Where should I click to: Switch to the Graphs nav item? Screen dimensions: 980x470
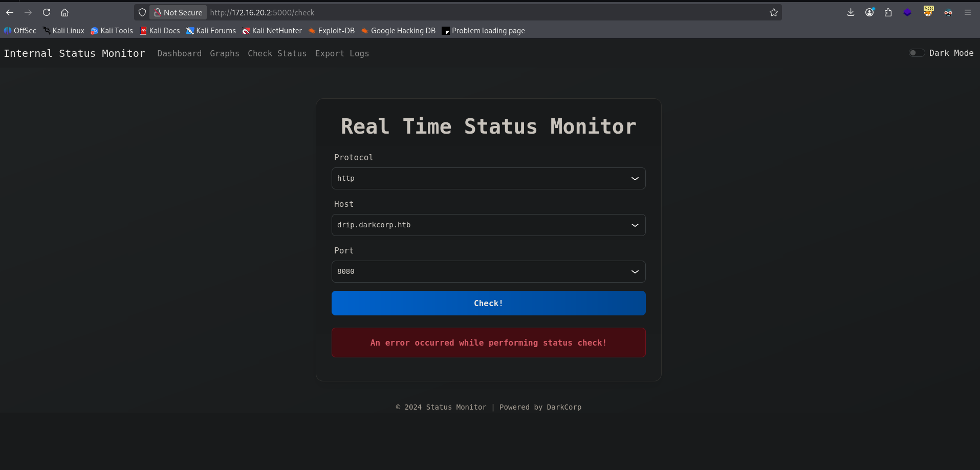coord(224,53)
